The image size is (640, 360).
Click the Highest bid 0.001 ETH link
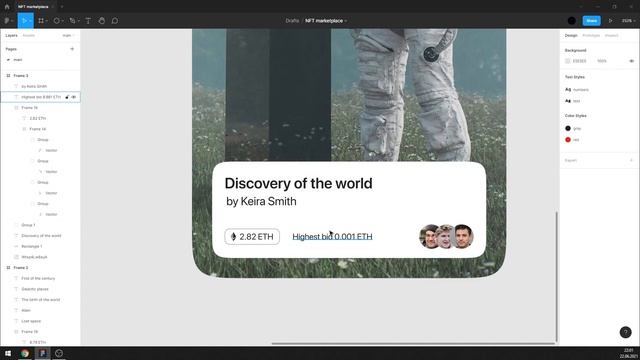[x=332, y=237]
